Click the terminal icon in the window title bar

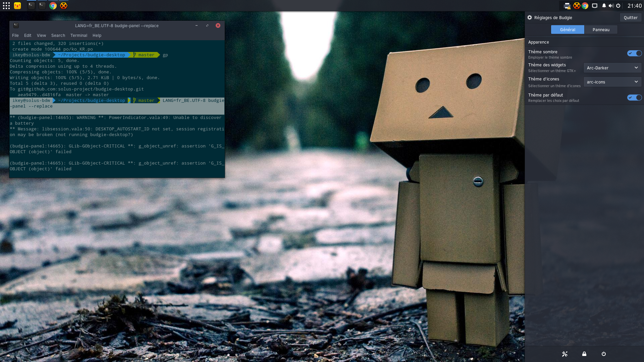[16, 25]
